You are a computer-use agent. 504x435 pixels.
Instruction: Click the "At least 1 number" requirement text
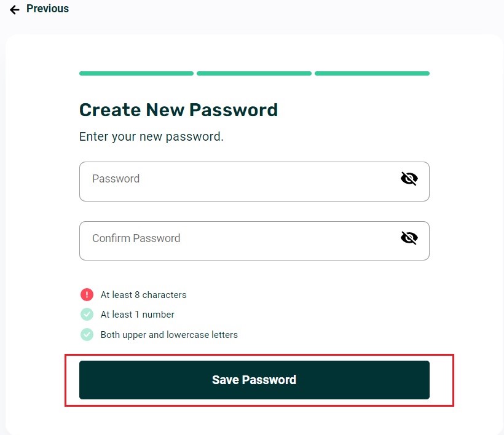point(138,315)
